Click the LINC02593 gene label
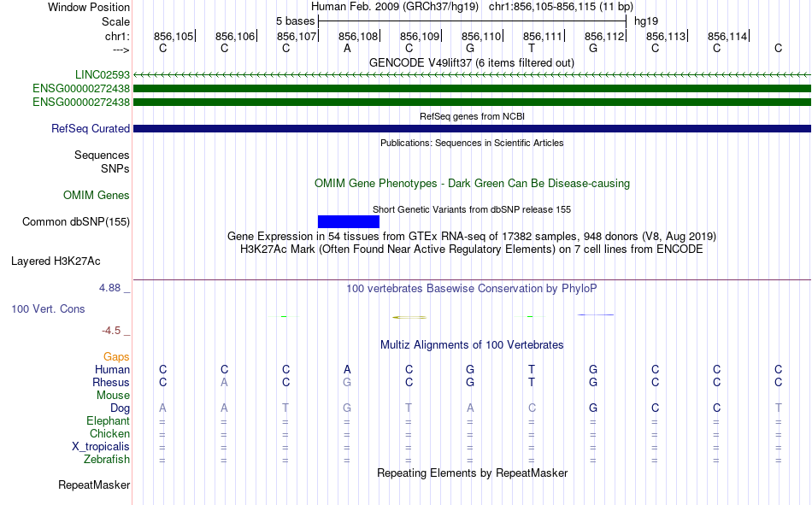Screen dimensions: 812x505 coord(103,74)
